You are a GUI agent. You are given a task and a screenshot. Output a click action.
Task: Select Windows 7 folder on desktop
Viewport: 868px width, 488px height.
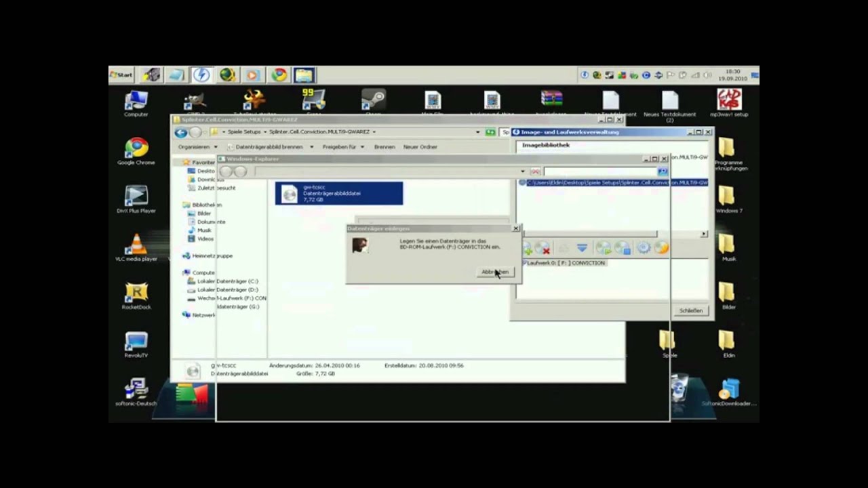729,199
